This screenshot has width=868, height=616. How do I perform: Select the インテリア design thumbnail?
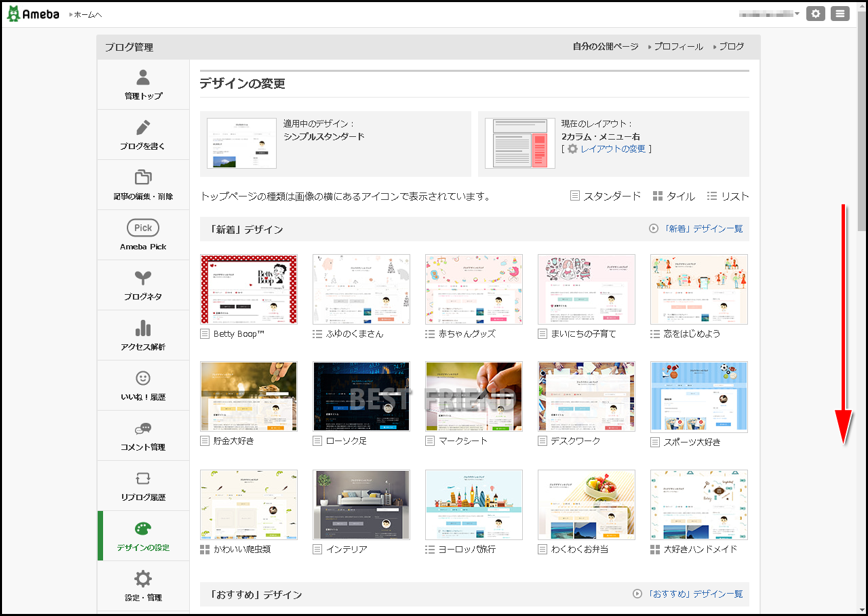click(361, 505)
